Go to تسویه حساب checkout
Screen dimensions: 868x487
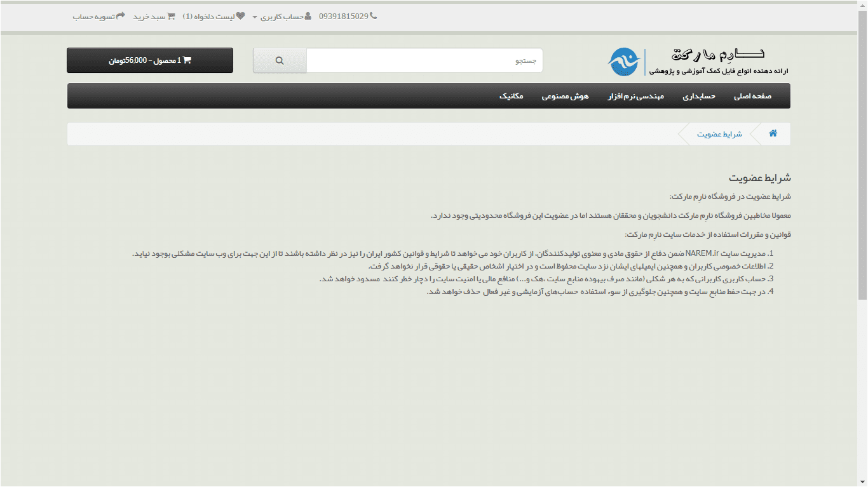pyautogui.click(x=98, y=17)
